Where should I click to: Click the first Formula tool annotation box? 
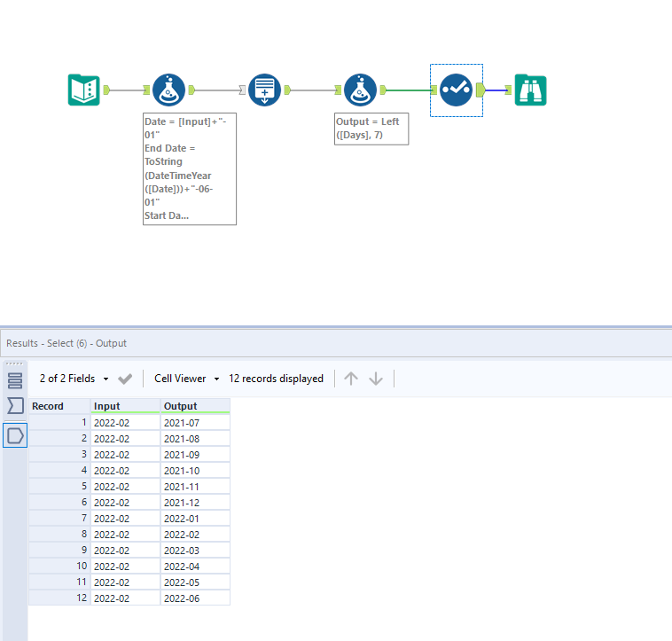[189, 168]
